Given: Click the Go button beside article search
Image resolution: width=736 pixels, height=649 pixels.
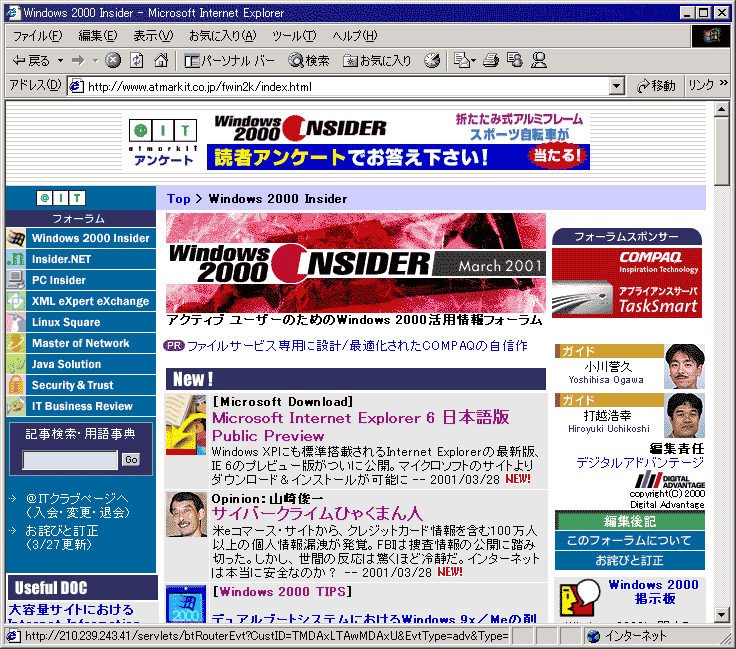Looking at the screenshot, I should click(x=131, y=459).
